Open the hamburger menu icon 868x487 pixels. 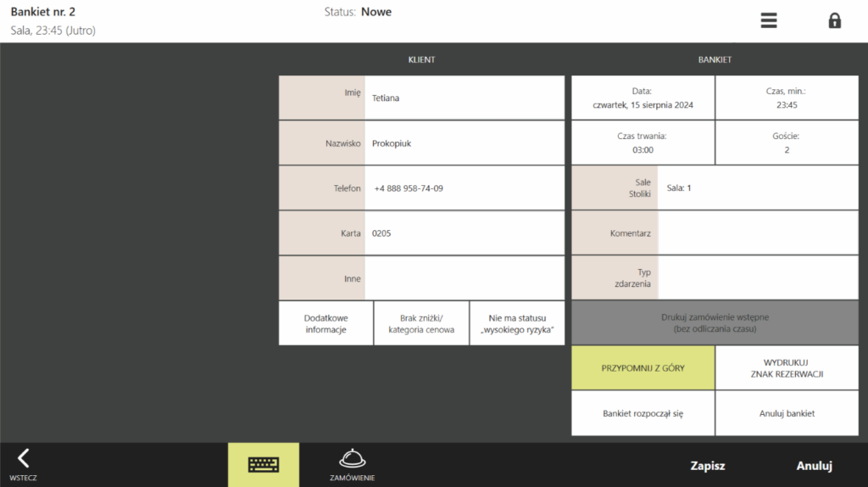coord(768,21)
